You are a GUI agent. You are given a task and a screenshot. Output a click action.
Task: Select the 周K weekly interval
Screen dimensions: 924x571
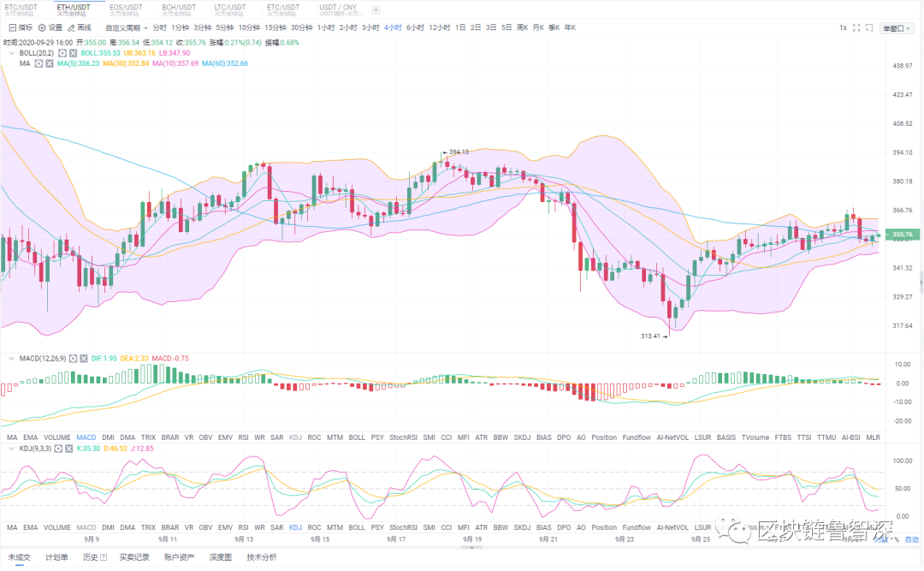522,27
